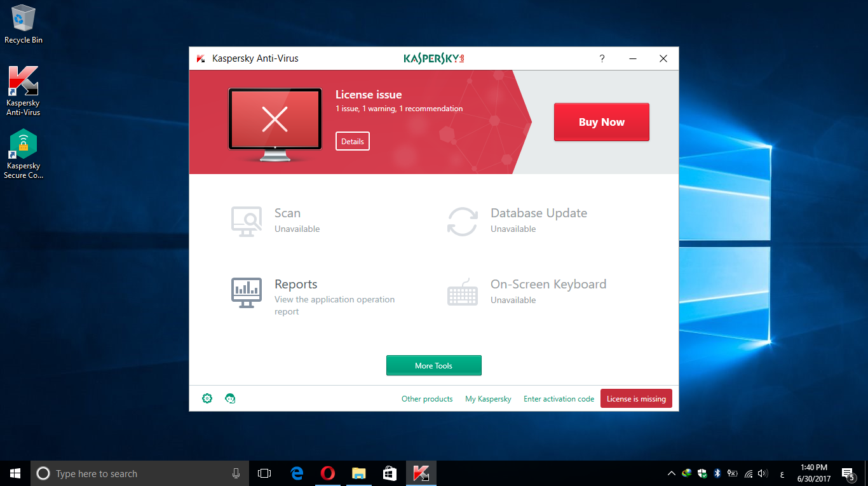868x486 pixels.
Task: Open Task View in the taskbar
Action: 264,473
